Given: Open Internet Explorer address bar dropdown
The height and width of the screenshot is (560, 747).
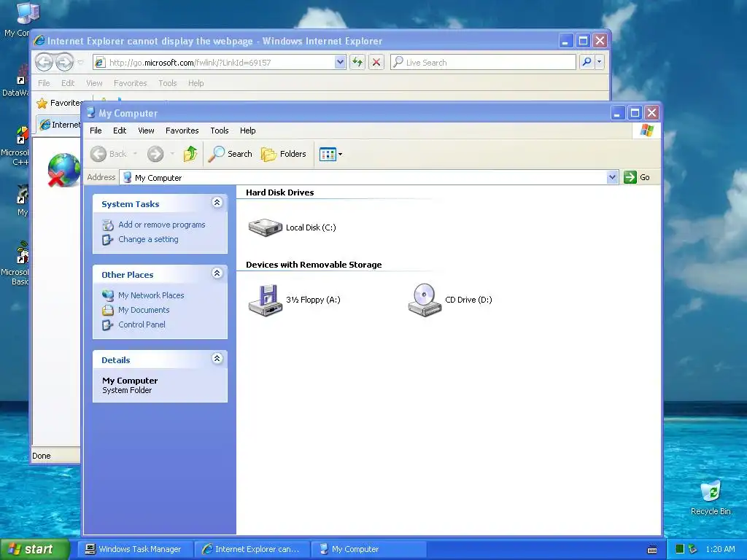Looking at the screenshot, I should (x=340, y=63).
